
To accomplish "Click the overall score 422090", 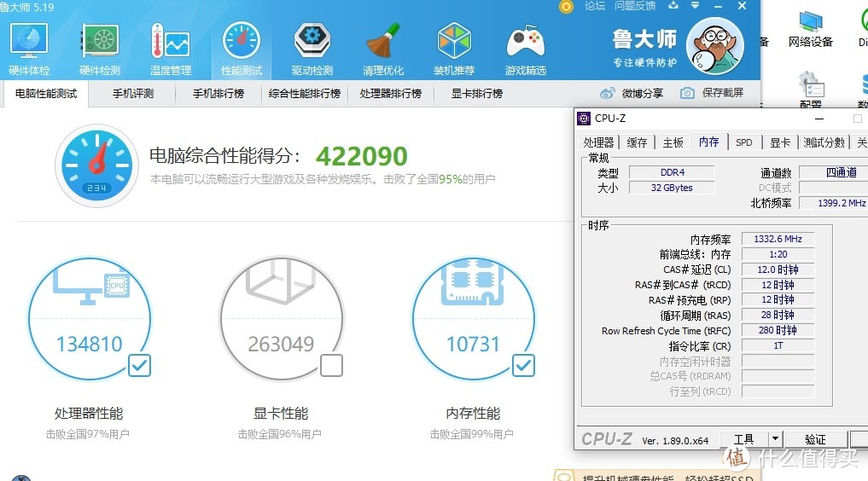I will click(362, 156).
